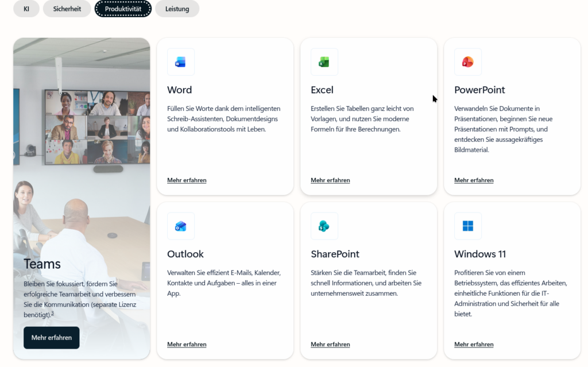588x367 pixels.
Task: Click the Windows 11 logo icon
Action: [467, 226]
